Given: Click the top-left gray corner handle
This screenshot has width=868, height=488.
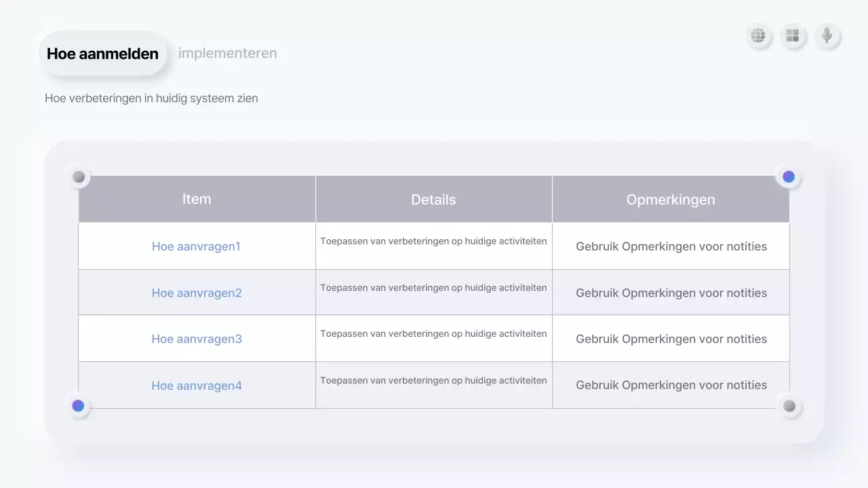Looking at the screenshot, I should coord(78,176).
